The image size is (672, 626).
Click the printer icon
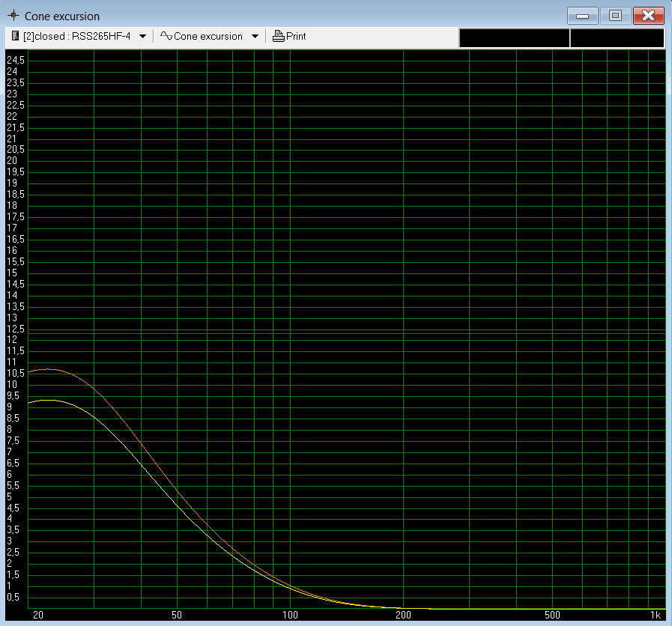279,36
